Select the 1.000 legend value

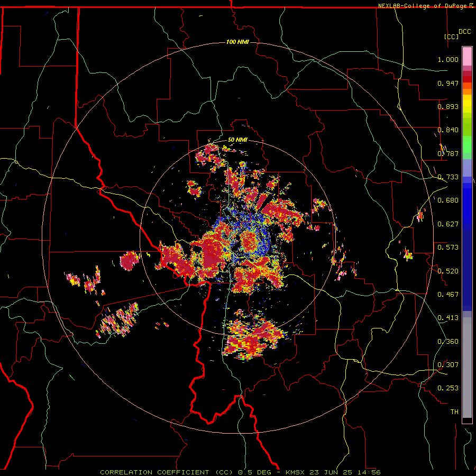pyautogui.click(x=448, y=59)
